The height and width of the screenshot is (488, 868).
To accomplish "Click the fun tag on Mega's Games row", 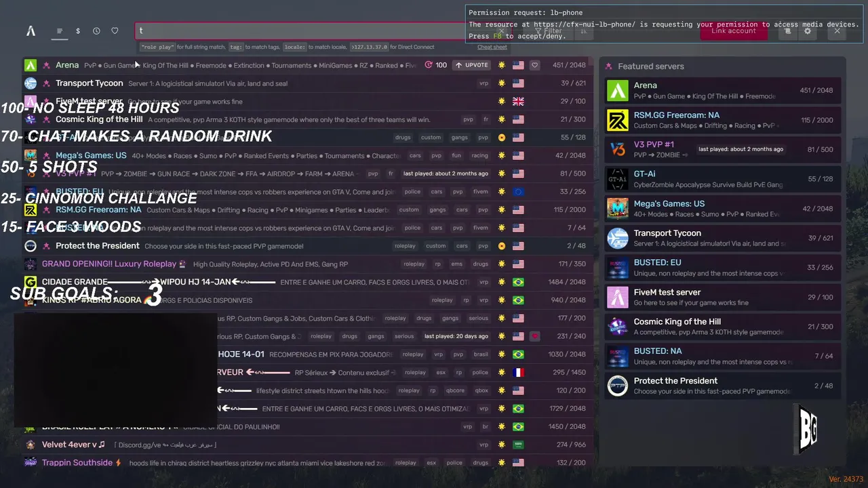I will (x=456, y=155).
